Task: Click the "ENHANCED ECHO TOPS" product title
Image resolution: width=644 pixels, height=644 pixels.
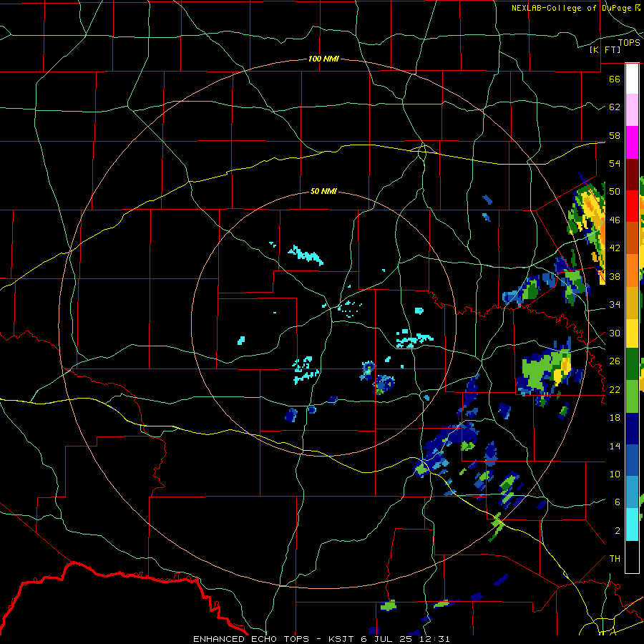Action: (251, 639)
